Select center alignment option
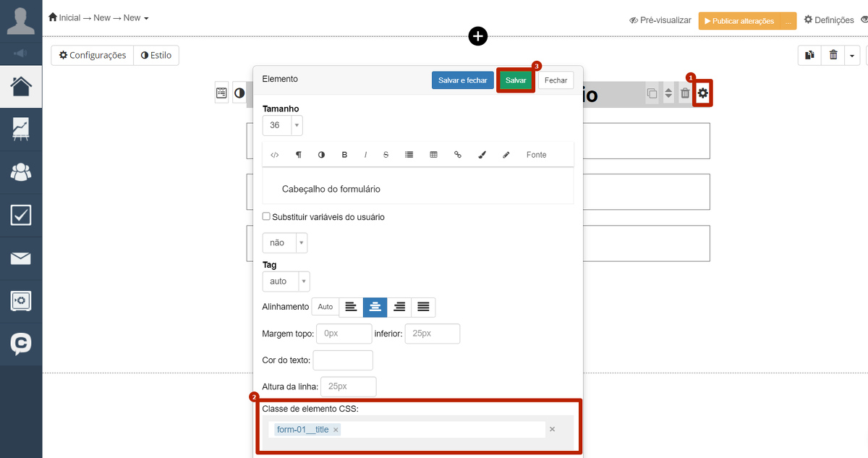 (375, 307)
